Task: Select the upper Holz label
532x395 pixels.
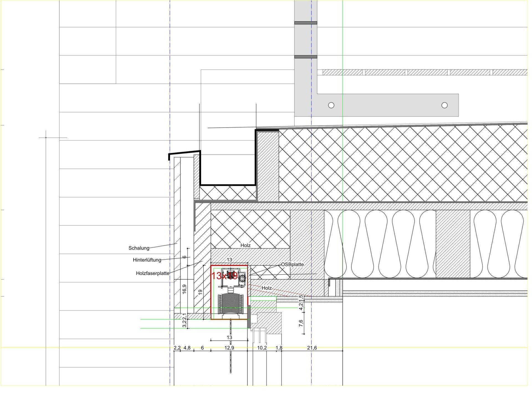Action: click(x=245, y=245)
